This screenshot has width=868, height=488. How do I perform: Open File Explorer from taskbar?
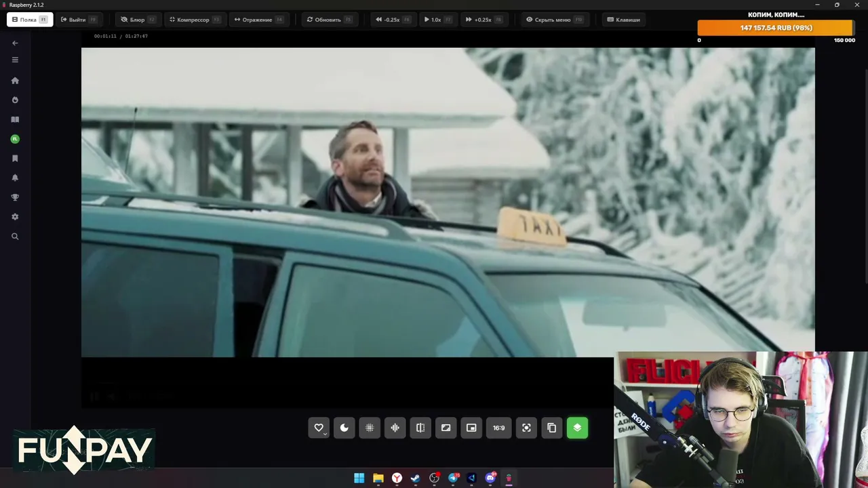[378, 478]
